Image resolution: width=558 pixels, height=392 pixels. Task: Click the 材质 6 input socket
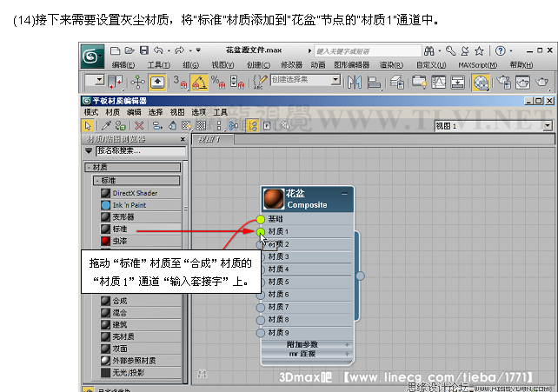[x=261, y=295]
